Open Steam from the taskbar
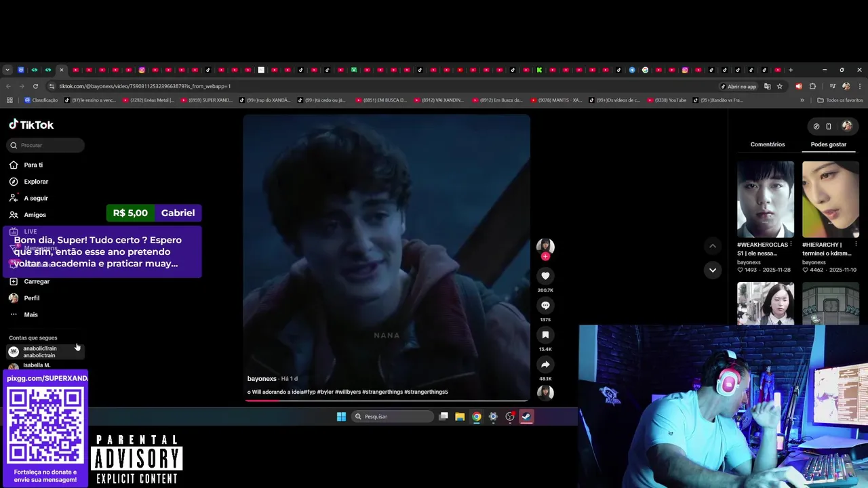Screen dimensions: 868x488 coord(526,416)
